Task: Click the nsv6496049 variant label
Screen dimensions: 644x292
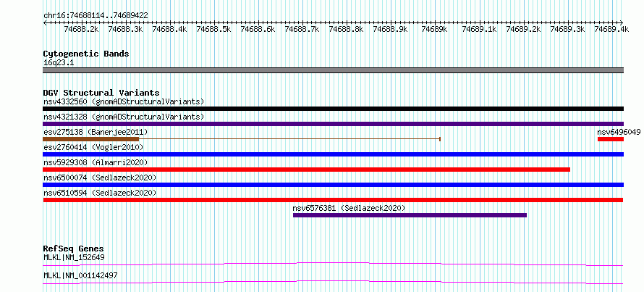Action: 619,132
